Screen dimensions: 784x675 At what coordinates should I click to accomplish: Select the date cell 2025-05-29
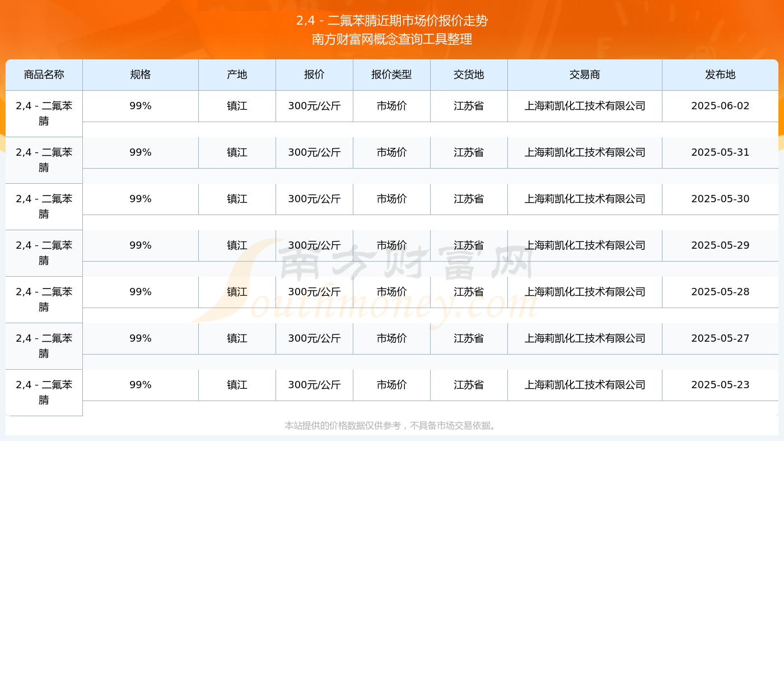(x=720, y=245)
